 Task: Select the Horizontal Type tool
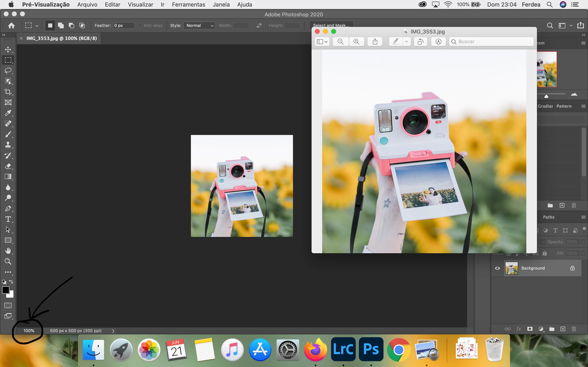click(8, 219)
